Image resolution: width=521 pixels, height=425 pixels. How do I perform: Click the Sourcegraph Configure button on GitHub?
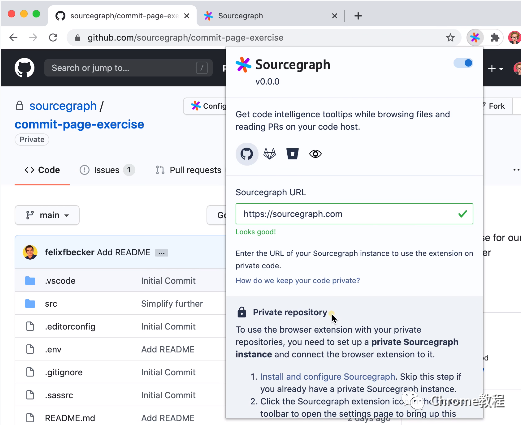point(205,106)
